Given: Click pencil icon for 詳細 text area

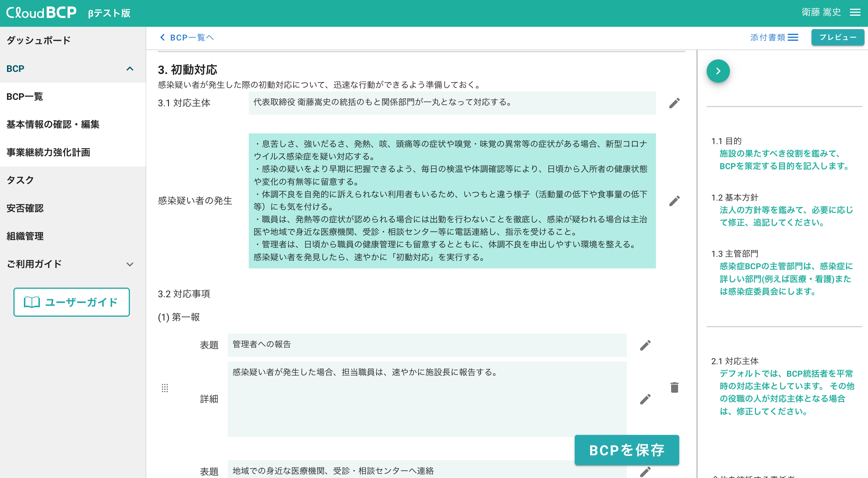Looking at the screenshot, I should tap(645, 399).
